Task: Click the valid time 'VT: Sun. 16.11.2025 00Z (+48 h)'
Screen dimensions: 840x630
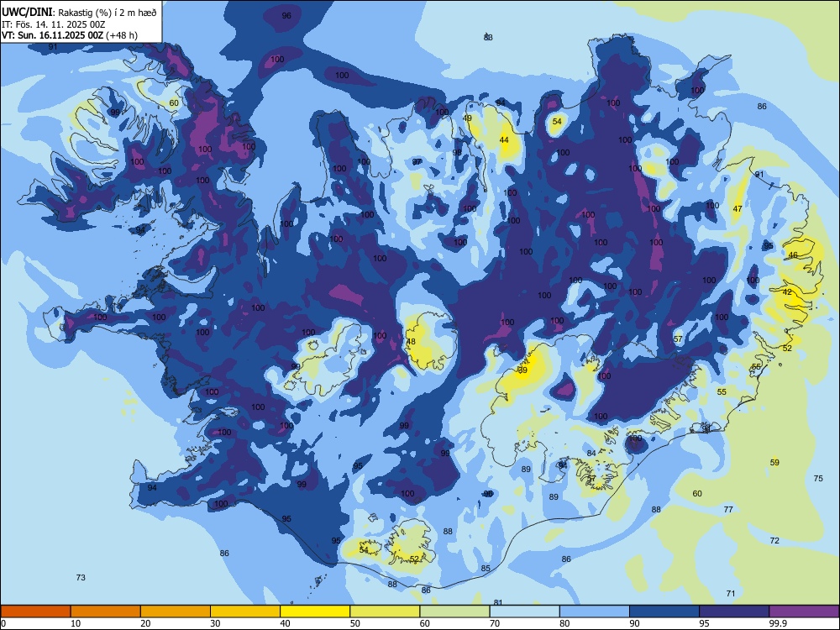Action: [x=70, y=35]
